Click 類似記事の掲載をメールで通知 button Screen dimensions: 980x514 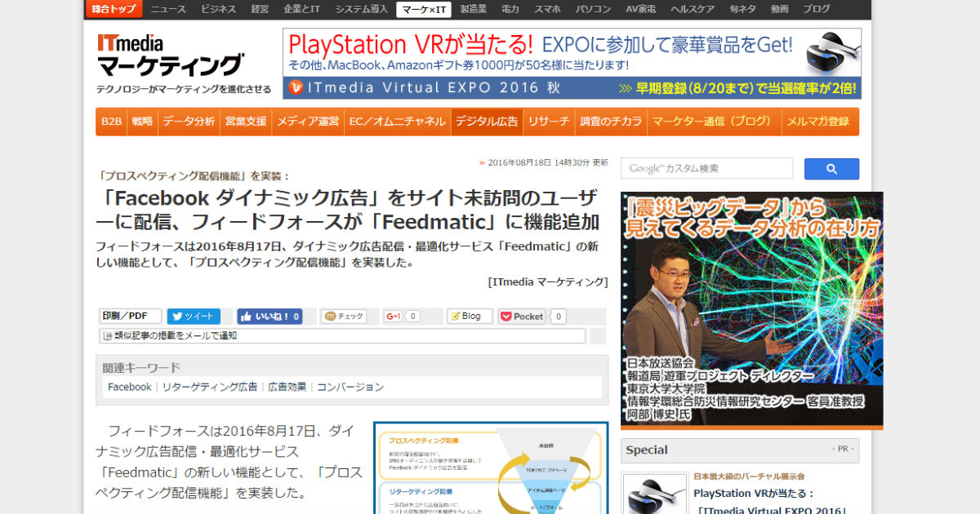coord(342,335)
